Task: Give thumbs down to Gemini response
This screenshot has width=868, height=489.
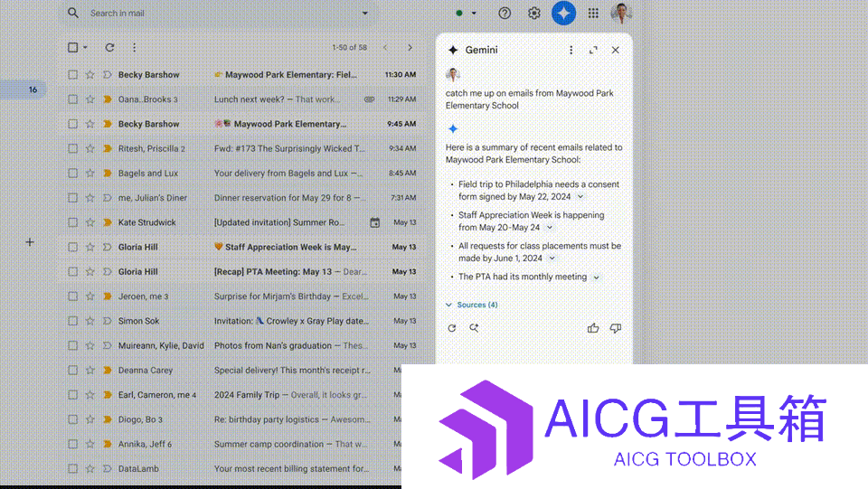Action: 615,328
